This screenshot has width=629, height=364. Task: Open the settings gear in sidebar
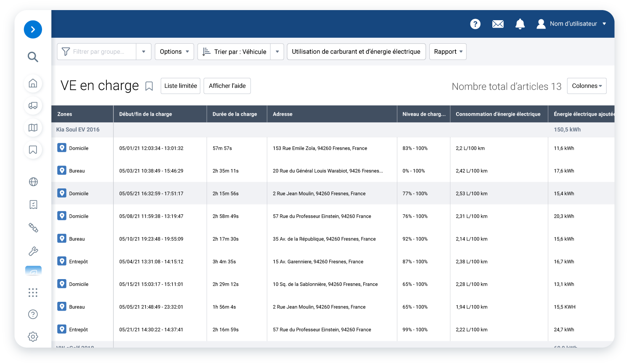(33, 337)
